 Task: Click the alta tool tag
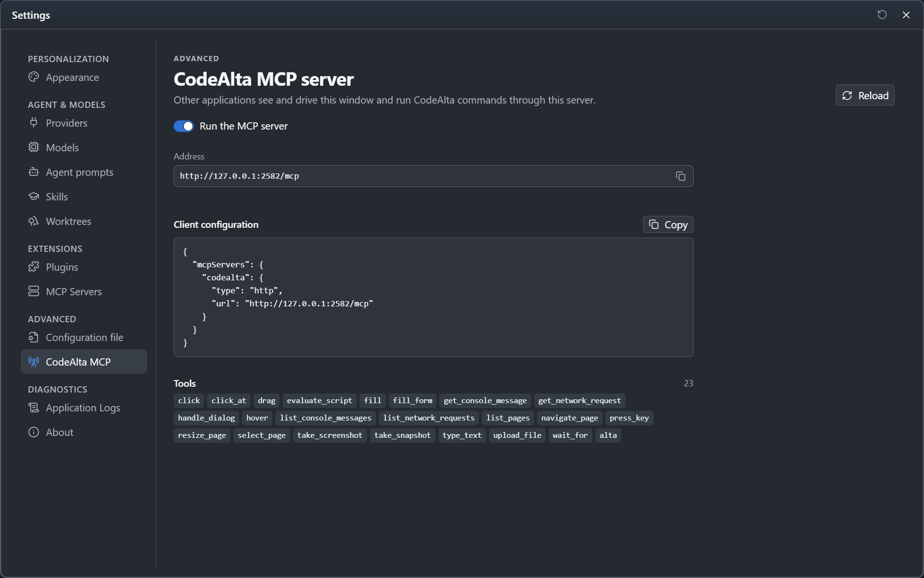click(608, 435)
